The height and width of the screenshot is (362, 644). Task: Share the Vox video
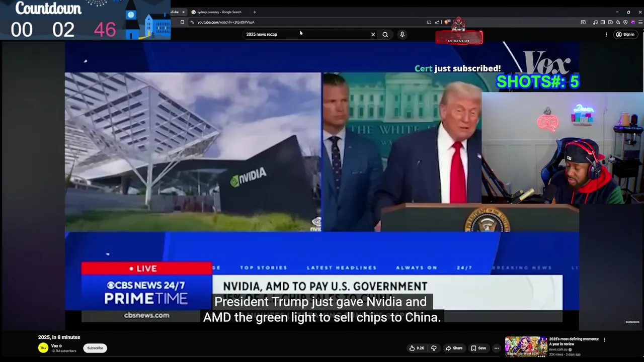[454, 348]
